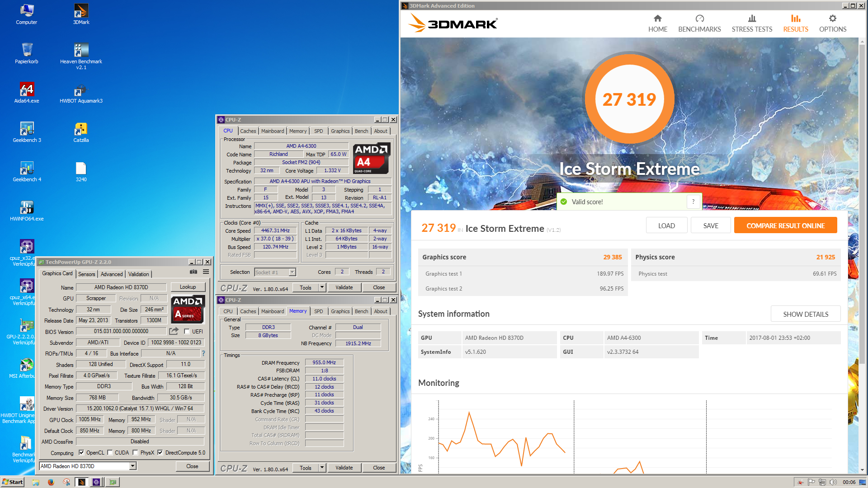Click the 3DMark scrollbar down arrow
868x488 pixels.
coord(862,470)
